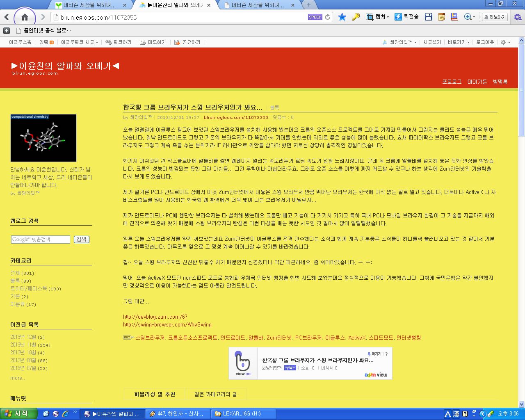
Task: Click the 퍼가기 button in Daum view widget
Action: [374, 354]
